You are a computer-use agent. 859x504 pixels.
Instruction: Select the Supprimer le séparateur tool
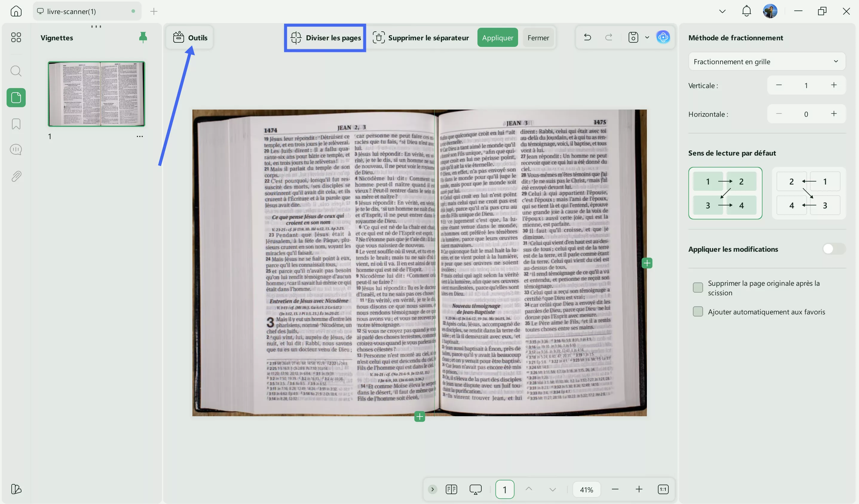tap(421, 37)
